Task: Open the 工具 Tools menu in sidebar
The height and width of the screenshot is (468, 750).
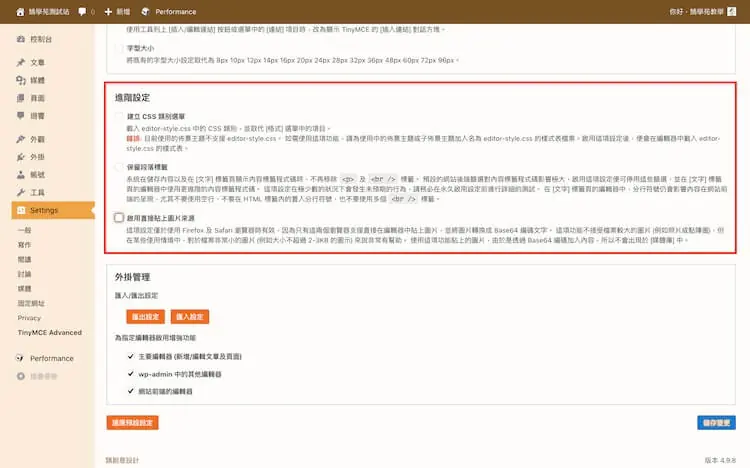Action: click(x=37, y=192)
